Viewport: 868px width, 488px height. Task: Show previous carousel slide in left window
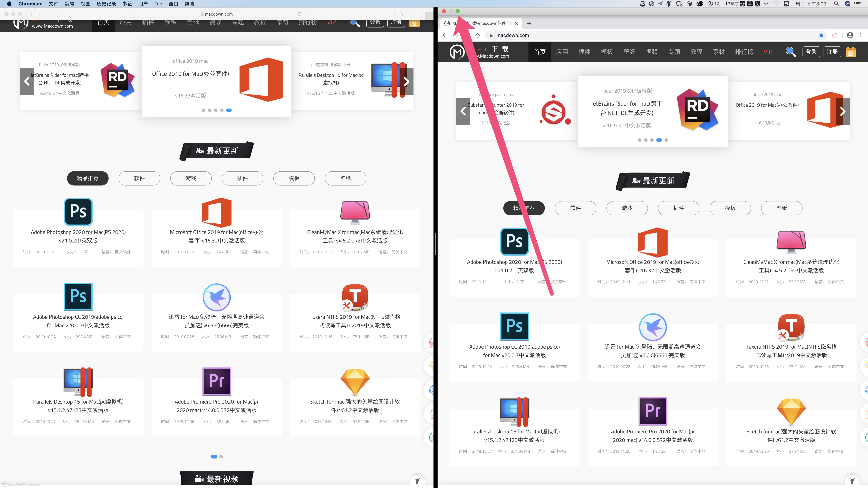click(27, 81)
